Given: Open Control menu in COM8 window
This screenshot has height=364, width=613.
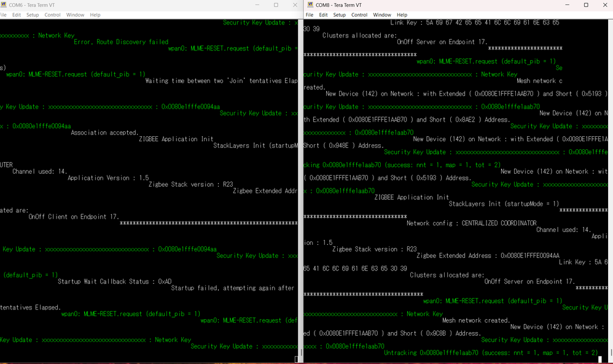Looking at the screenshot, I should tap(359, 15).
